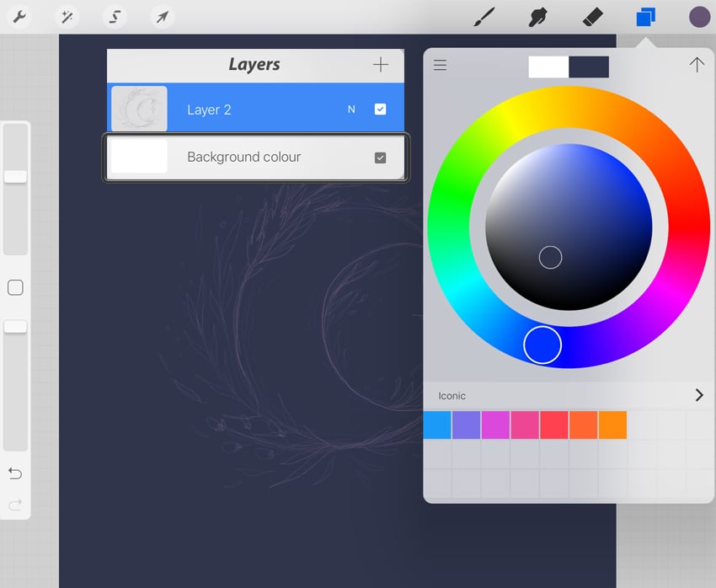Open the Actions wrench menu
Screen dimensions: 716x588
click(x=19, y=18)
